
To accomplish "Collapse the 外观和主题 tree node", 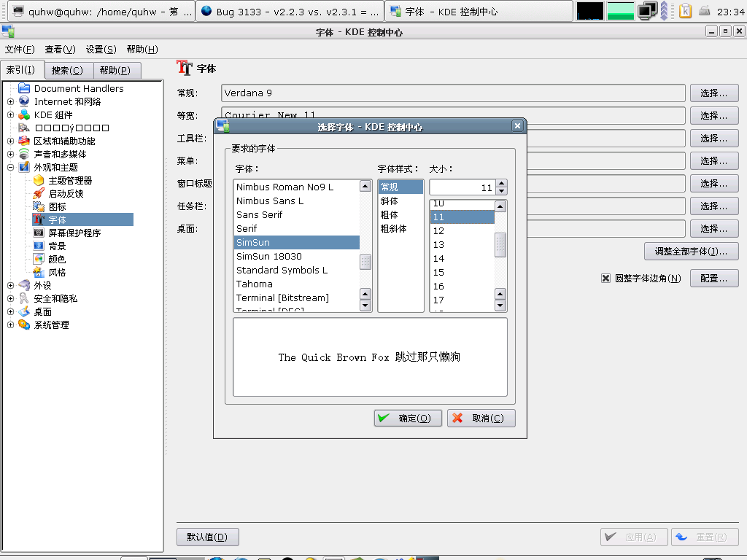I will (x=10, y=167).
